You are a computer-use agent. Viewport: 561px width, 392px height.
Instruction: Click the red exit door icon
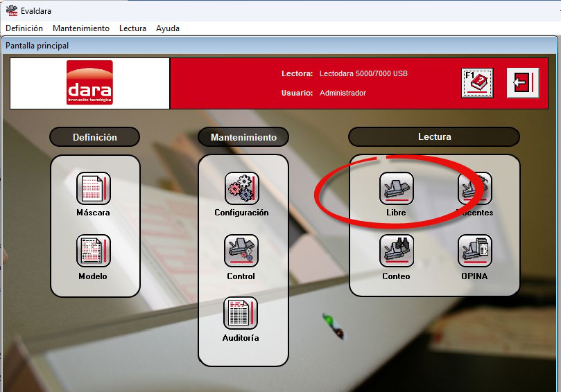click(523, 83)
